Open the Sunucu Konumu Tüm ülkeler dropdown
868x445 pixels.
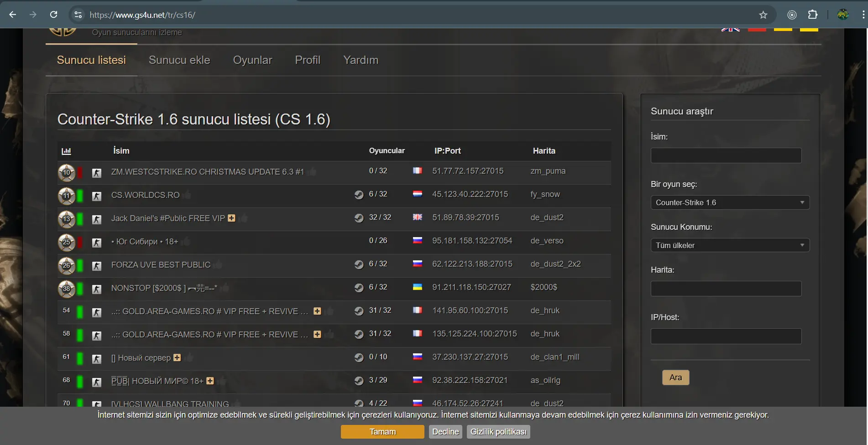pyautogui.click(x=730, y=245)
